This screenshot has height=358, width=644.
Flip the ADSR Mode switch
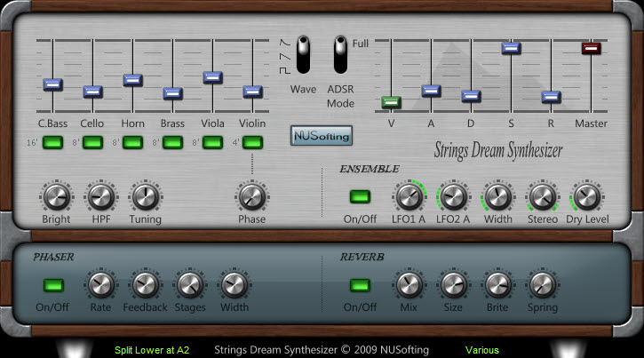click(x=339, y=55)
